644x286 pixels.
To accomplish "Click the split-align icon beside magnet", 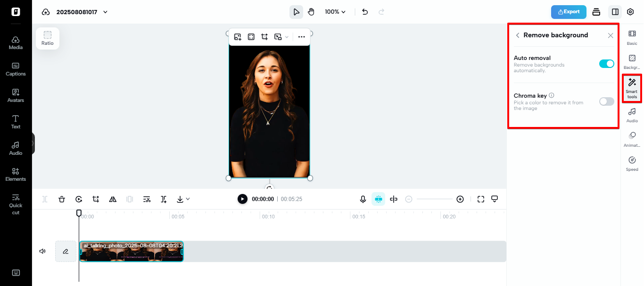I will coord(394,199).
